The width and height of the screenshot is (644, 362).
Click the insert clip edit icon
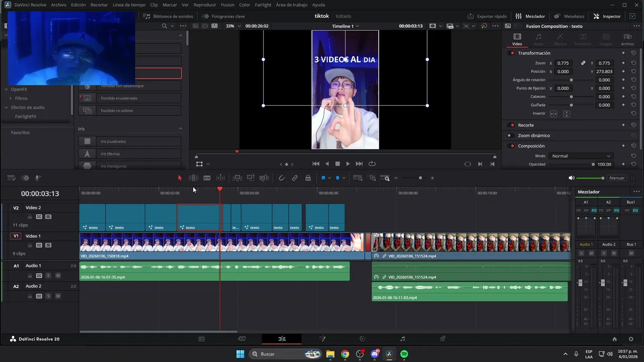tap(237, 178)
